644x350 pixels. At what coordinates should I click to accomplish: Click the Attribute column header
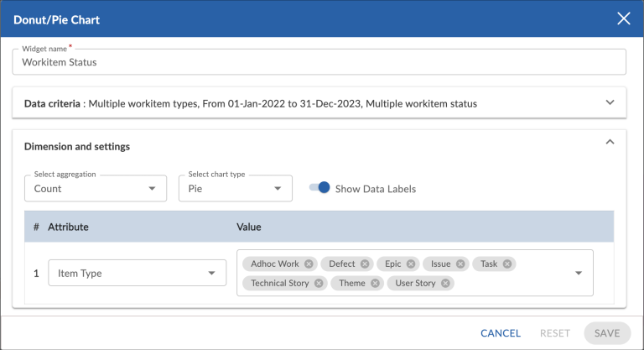(68, 227)
